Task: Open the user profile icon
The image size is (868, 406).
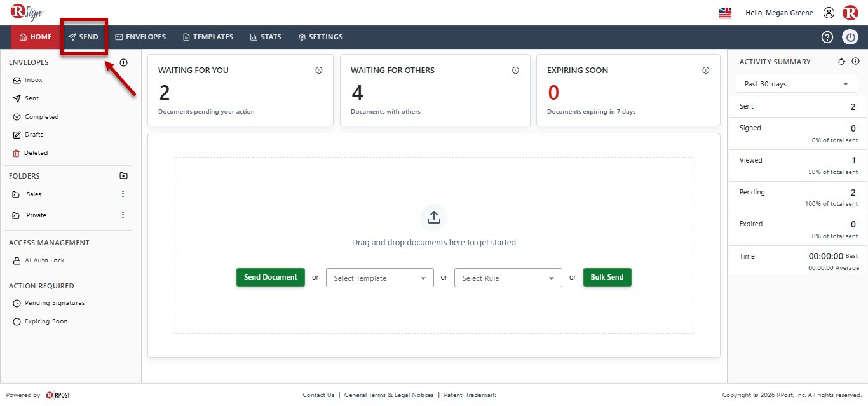Action: coord(829,13)
